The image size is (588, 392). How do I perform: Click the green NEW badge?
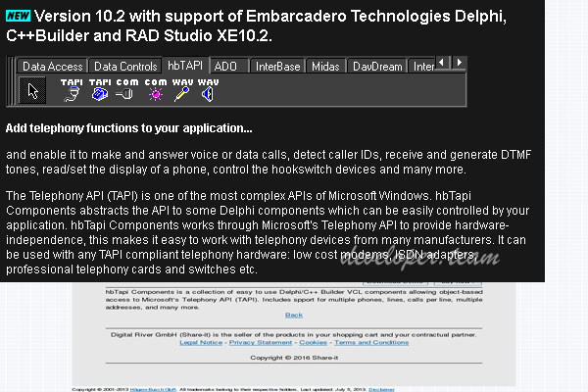coord(18,16)
